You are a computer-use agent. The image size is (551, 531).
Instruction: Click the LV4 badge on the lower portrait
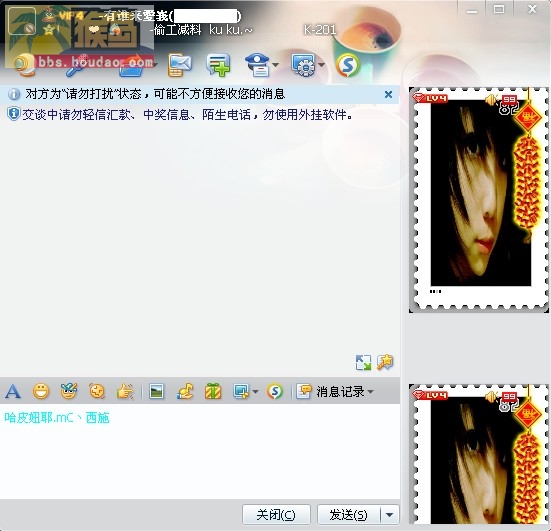click(431, 395)
